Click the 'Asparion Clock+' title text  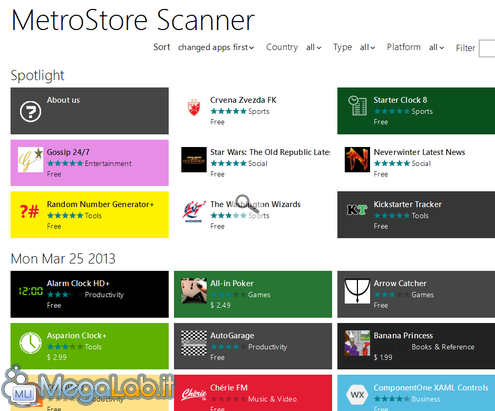tap(76, 336)
